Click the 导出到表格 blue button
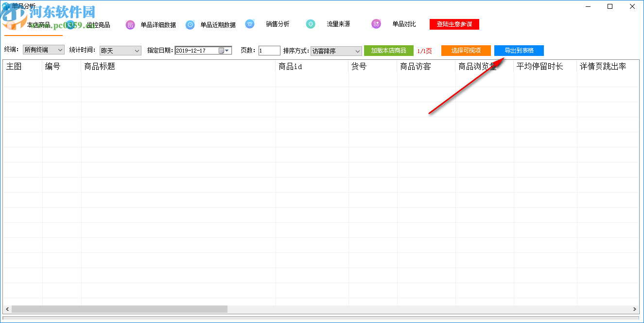Screen dimensions: 644x323 519,50
